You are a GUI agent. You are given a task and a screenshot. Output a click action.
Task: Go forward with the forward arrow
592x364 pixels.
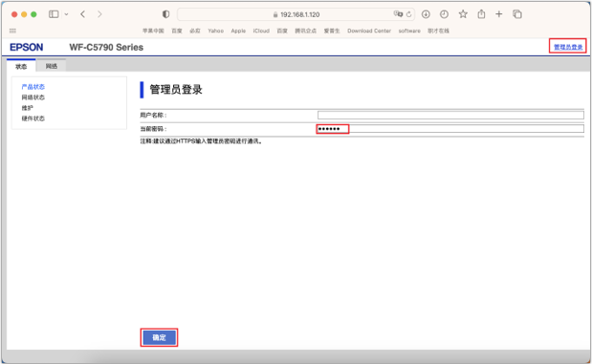pos(99,14)
